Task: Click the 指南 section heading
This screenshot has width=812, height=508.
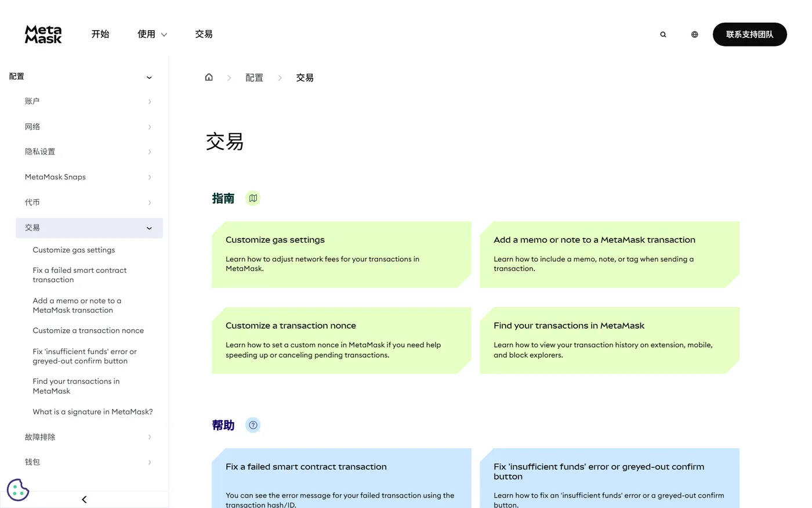Action: (x=223, y=199)
